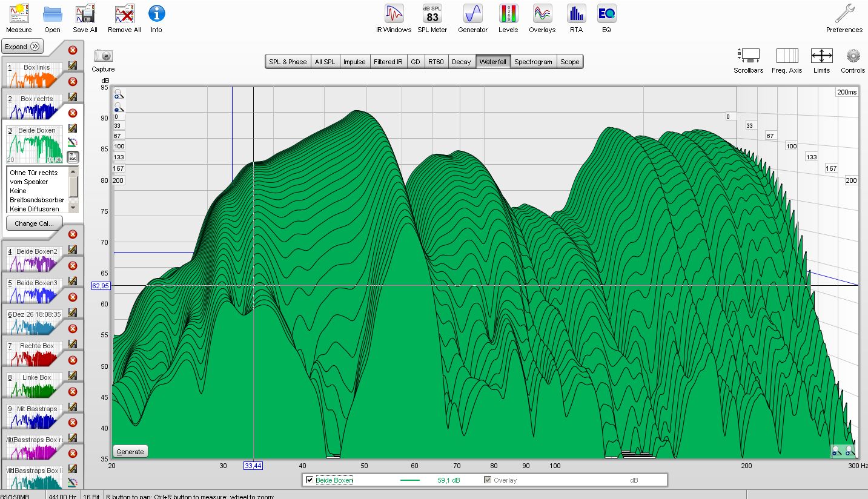
Task: Toggle notes display for Beide Boxen
Action: coord(73,157)
